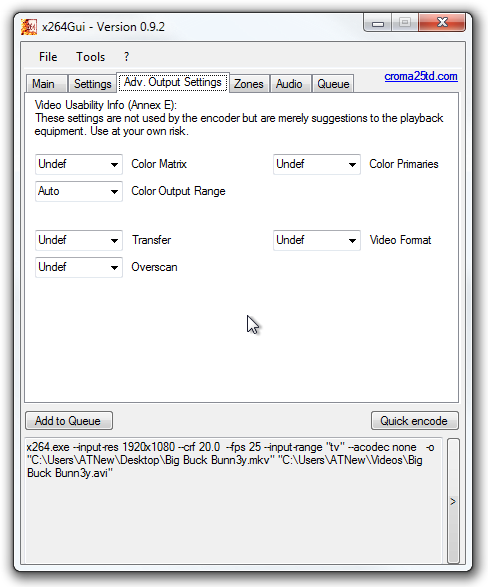Screen dimensions: 488x587
Task: Close the x264Gui window
Action: pyautogui.click(x=442, y=22)
